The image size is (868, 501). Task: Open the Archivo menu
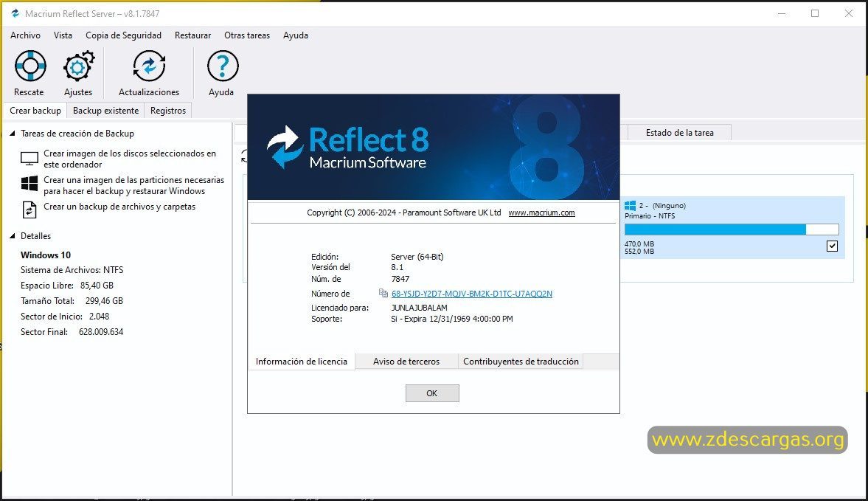26,35
